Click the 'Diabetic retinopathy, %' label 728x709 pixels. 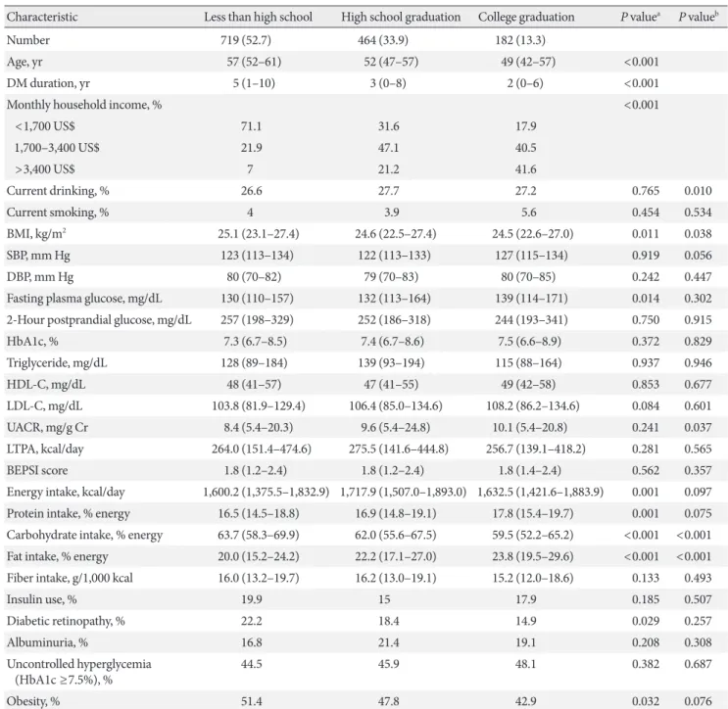pyautogui.click(x=66, y=621)
